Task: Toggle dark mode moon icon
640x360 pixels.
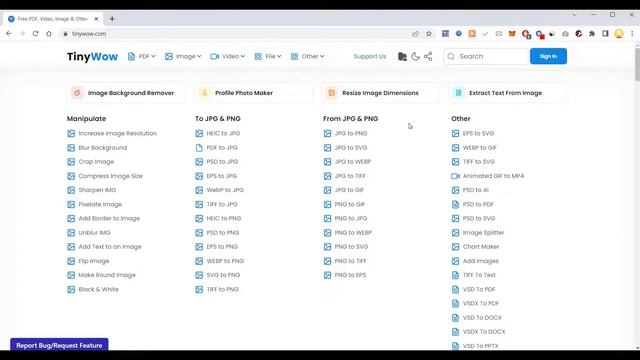Action: pos(415,56)
